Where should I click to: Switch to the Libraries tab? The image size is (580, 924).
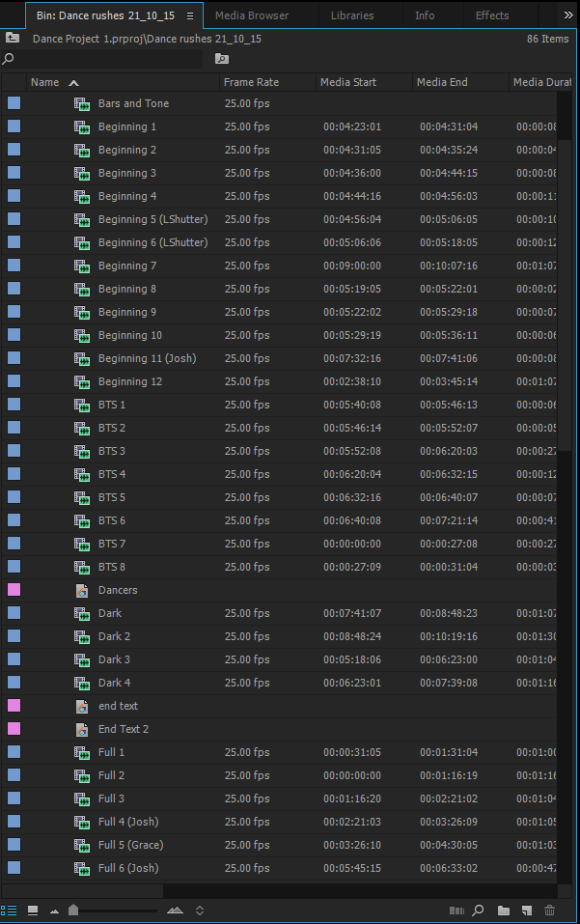tap(352, 15)
